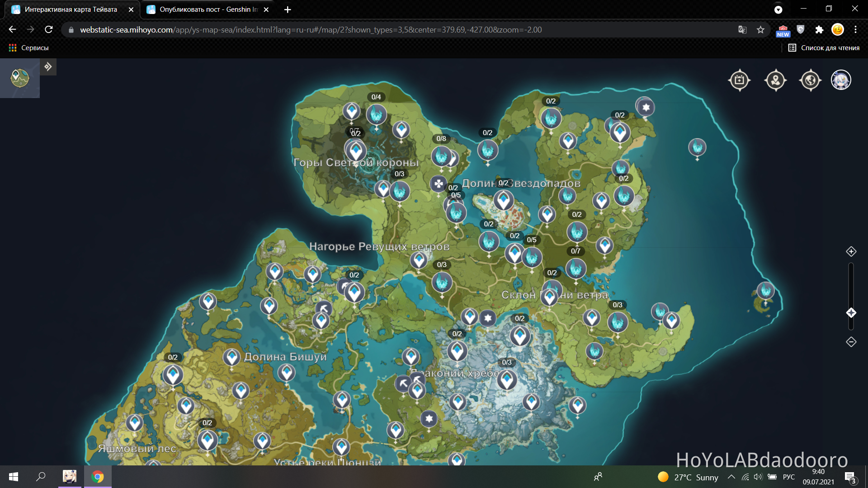Click the Chrome taskbar icon

[98, 477]
